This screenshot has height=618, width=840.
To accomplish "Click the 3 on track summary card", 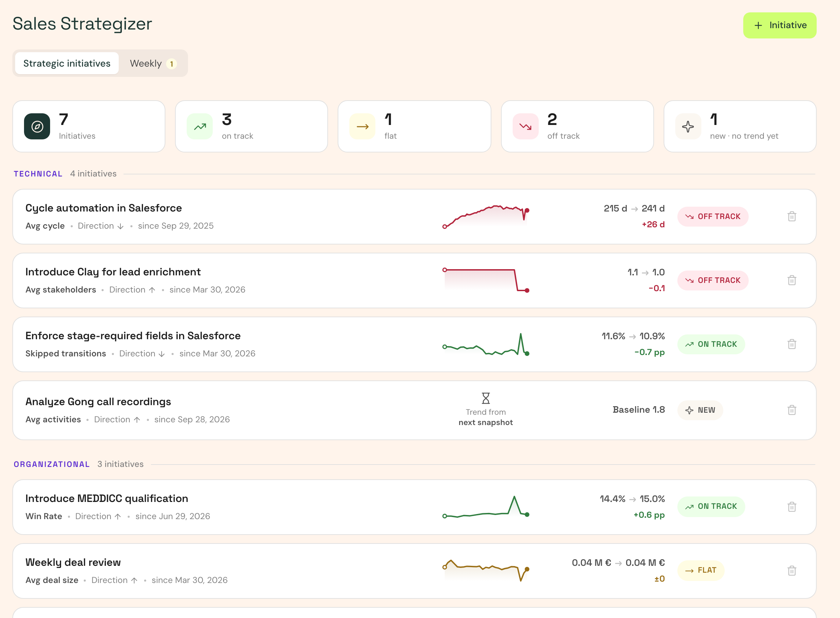I will pyautogui.click(x=252, y=126).
